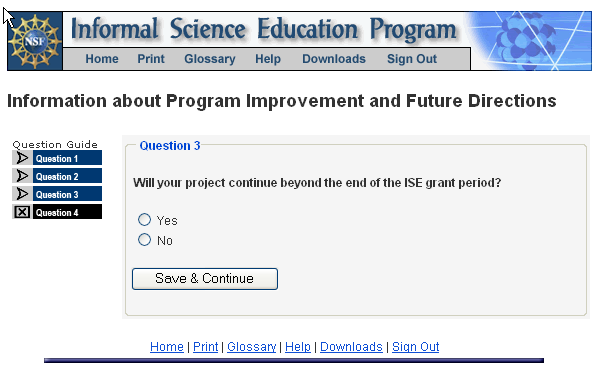Click the Save & Continue button
The image size is (608, 385).
tap(205, 279)
